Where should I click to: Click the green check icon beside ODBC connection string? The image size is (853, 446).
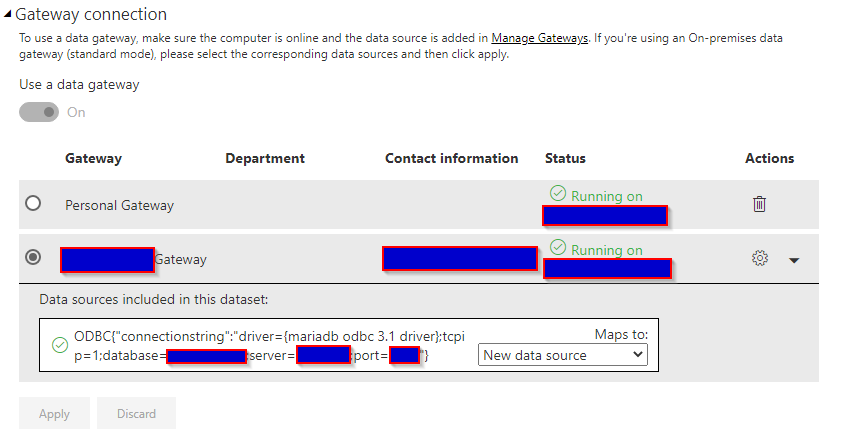click(60, 345)
